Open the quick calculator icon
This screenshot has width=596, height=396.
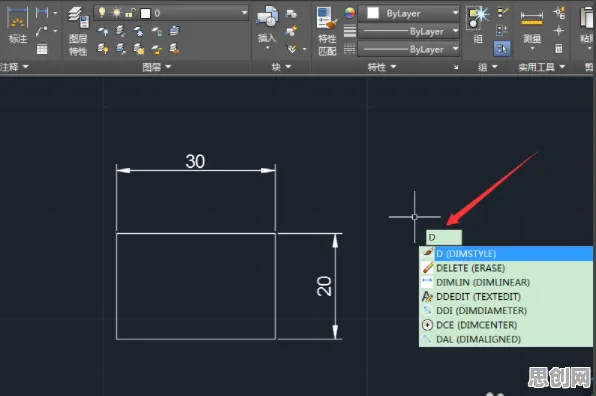click(558, 49)
